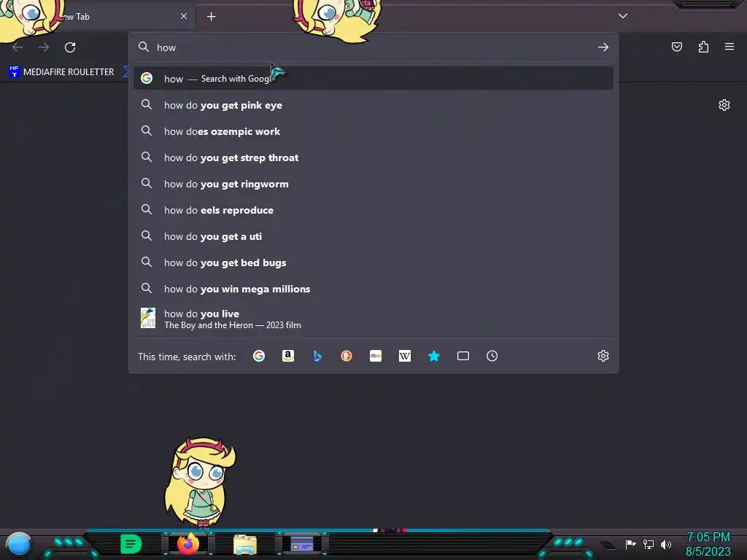Pick suggestion "how do you win mega millions"
Viewport: 747px width, 560px height.
point(373,288)
